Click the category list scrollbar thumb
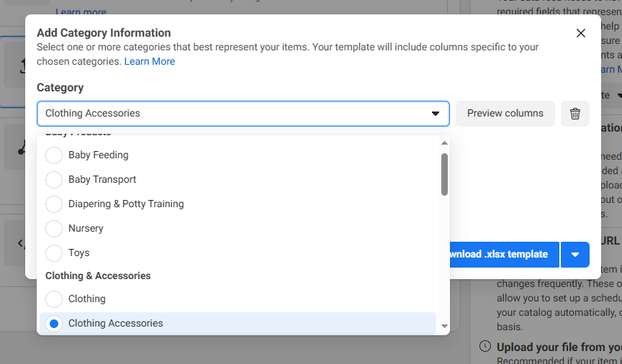 [x=444, y=173]
